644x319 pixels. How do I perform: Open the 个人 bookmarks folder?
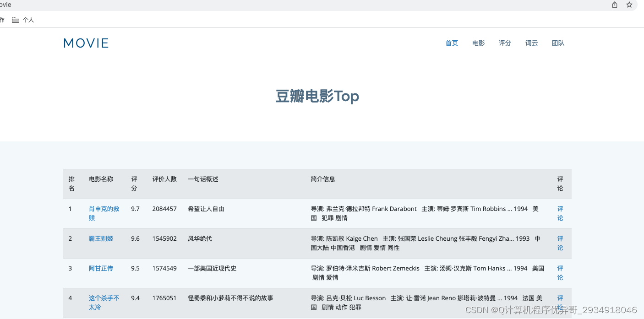23,20
